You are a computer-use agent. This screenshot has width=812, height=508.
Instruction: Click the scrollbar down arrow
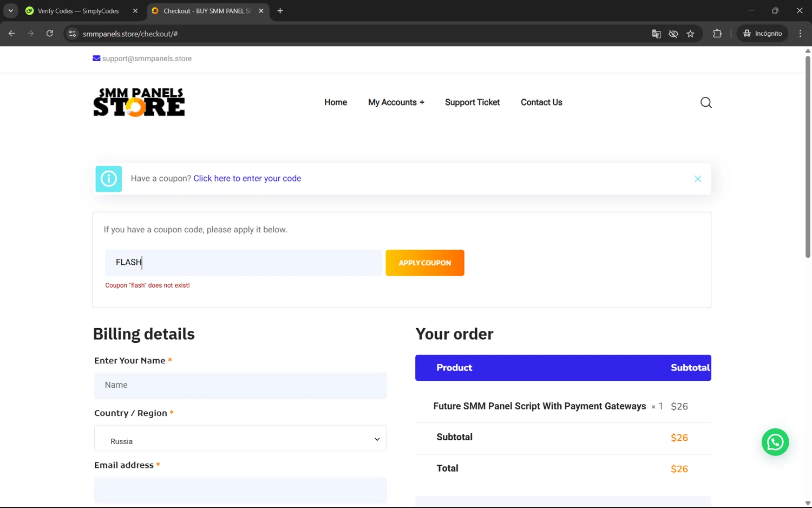[808, 503]
